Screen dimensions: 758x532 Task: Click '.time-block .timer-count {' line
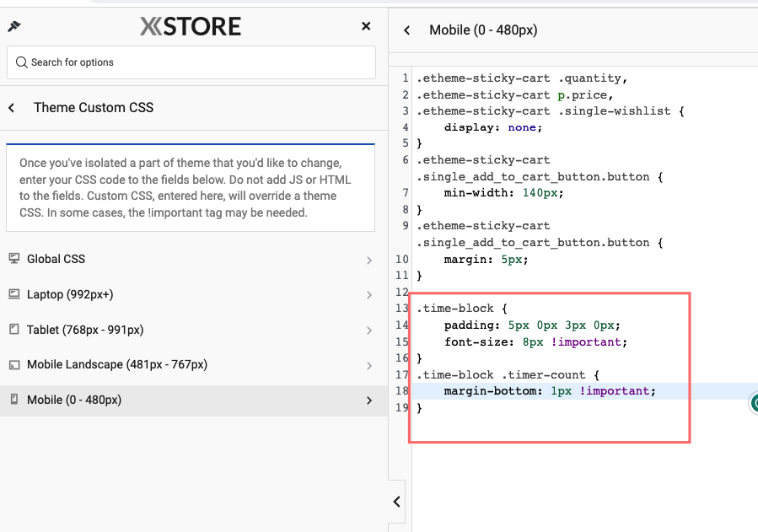click(x=508, y=375)
